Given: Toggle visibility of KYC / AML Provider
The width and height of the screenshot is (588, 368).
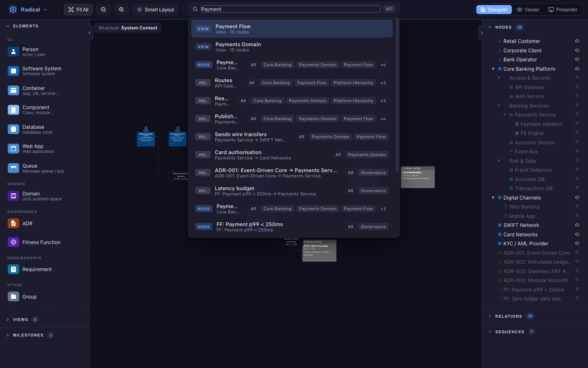Looking at the screenshot, I should [x=577, y=243].
